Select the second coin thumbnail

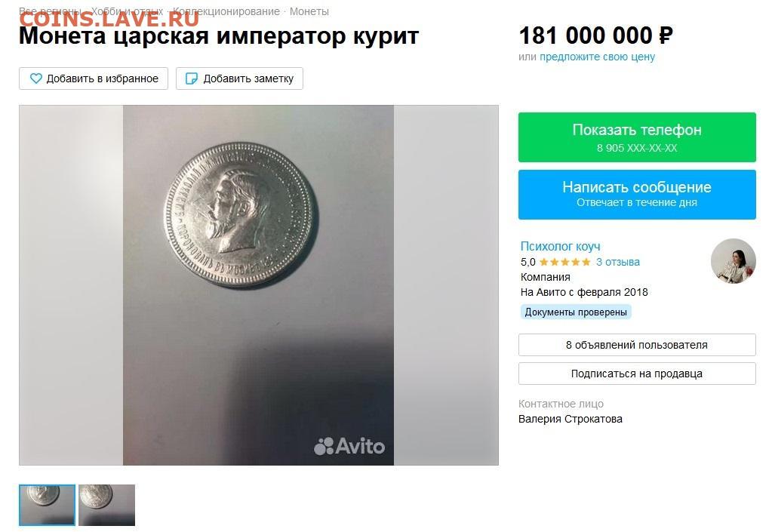coord(107,505)
